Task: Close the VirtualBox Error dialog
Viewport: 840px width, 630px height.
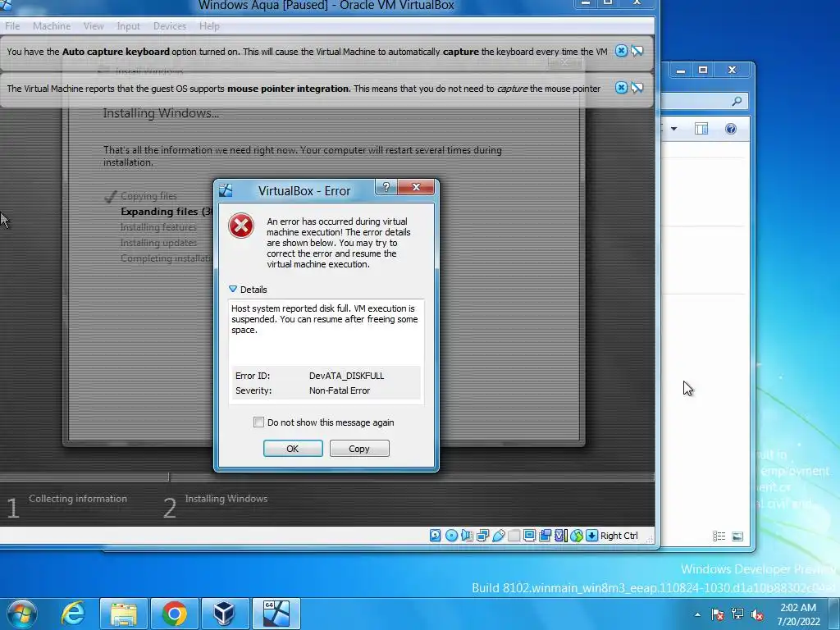Action: [x=416, y=187]
